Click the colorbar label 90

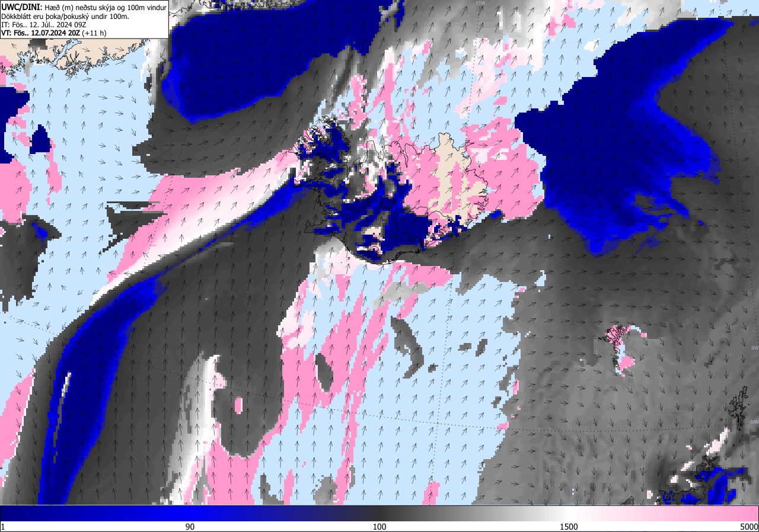point(190,527)
